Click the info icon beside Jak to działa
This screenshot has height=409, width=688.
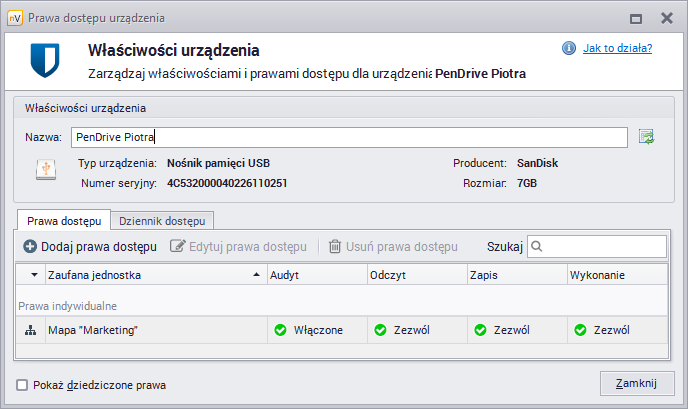point(569,48)
